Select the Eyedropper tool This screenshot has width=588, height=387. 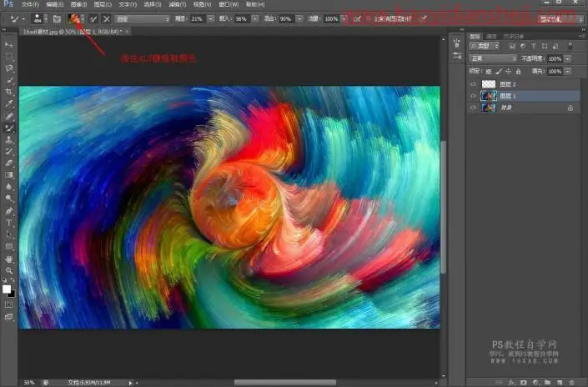(8, 103)
